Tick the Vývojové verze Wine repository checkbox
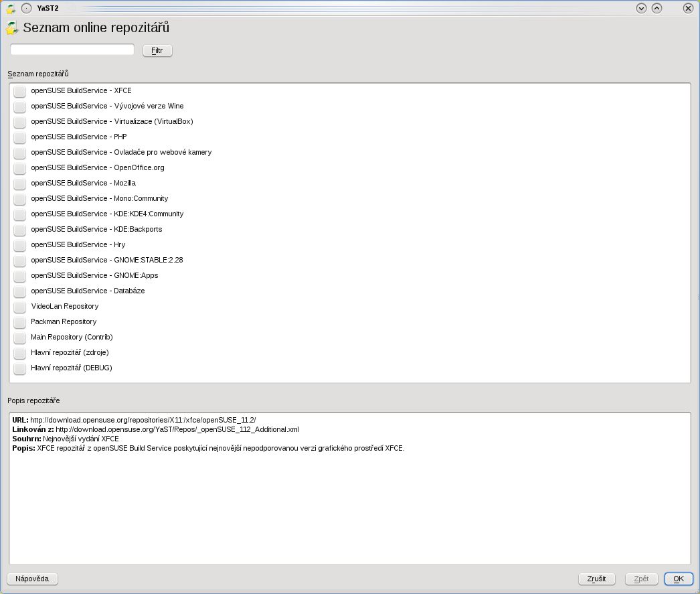Viewport: 700px width, 594px height. point(19,106)
